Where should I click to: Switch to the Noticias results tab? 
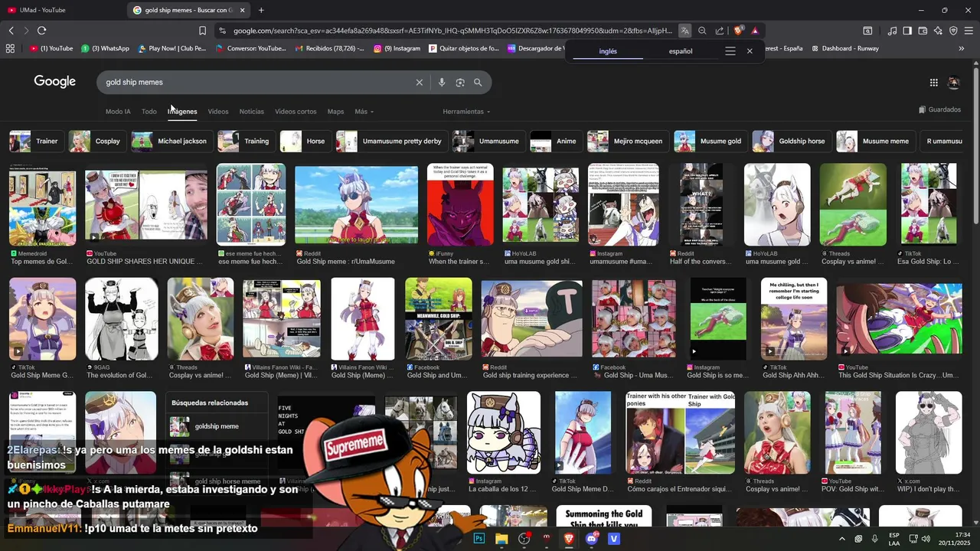(251, 112)
